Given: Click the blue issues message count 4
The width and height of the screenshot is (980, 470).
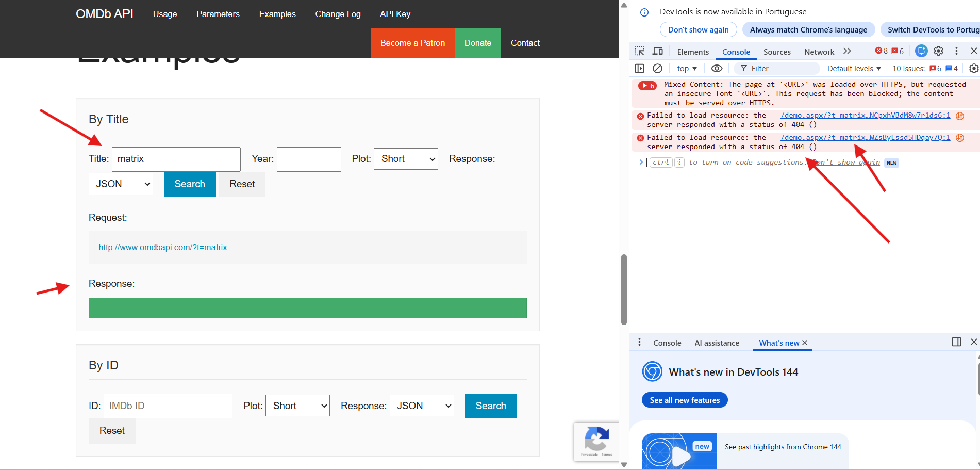Looking at the screenshot, I should click(x=952, y=68).
